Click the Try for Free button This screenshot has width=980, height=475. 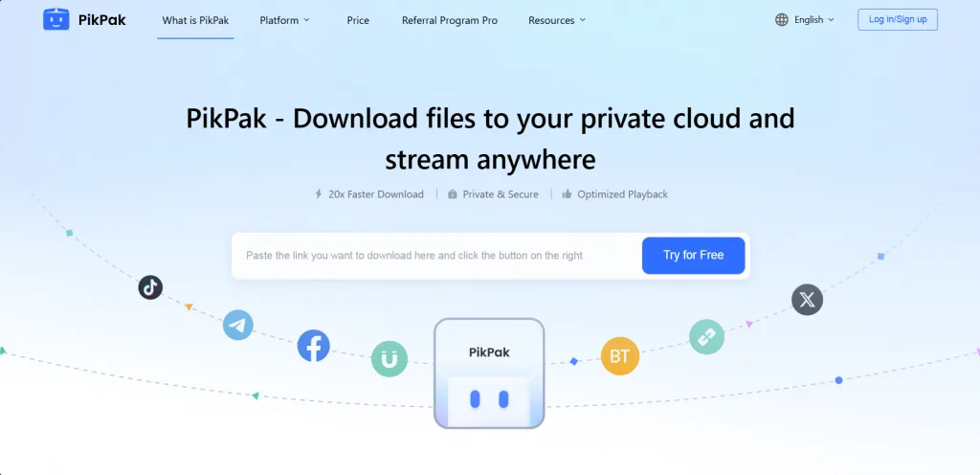pos(693,255)
